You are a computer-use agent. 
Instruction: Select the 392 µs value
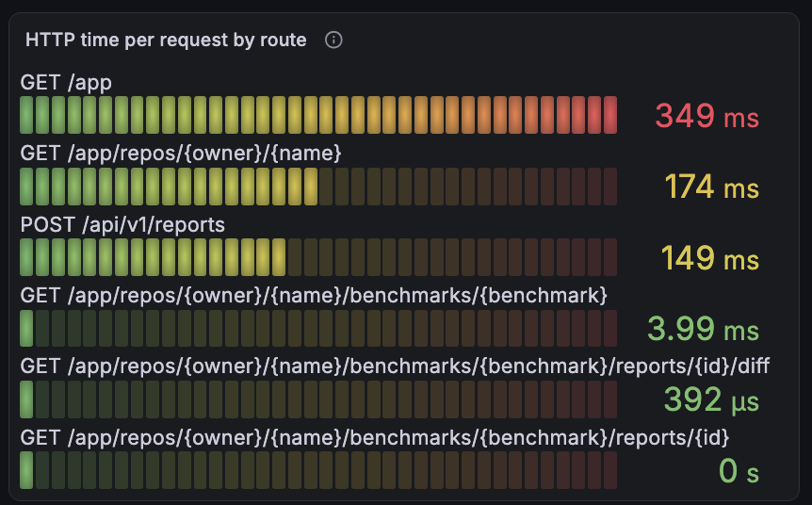[x=711, y=399]
